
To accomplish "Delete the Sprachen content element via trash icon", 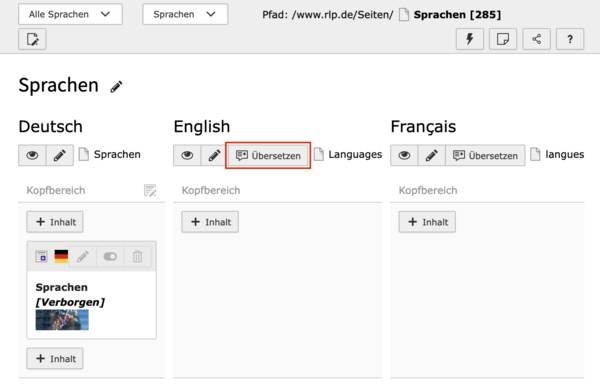I will pyautogui.click(x=137, y=256).
